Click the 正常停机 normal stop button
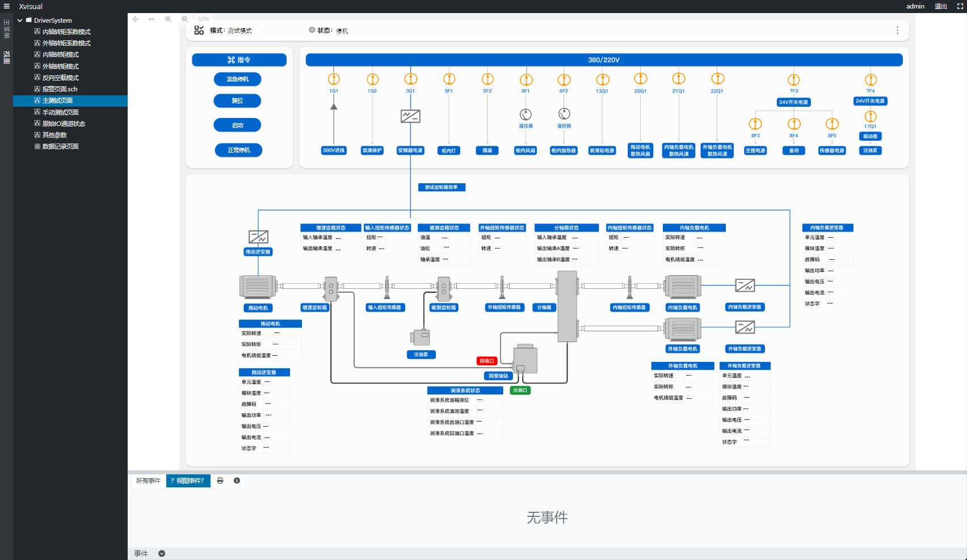Screen dimensions: 967x560 (239, 150)
